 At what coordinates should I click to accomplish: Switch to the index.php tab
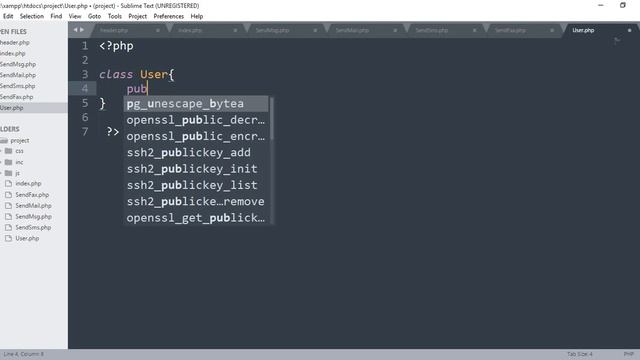pyautogui.click(x=206, y=30)
